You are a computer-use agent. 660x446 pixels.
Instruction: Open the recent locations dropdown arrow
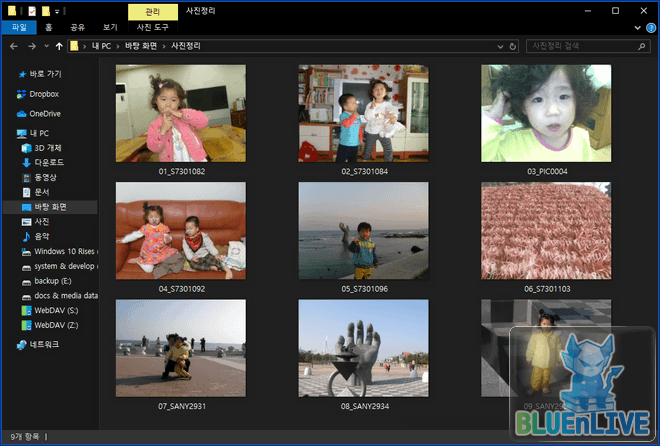pos(46,46)
